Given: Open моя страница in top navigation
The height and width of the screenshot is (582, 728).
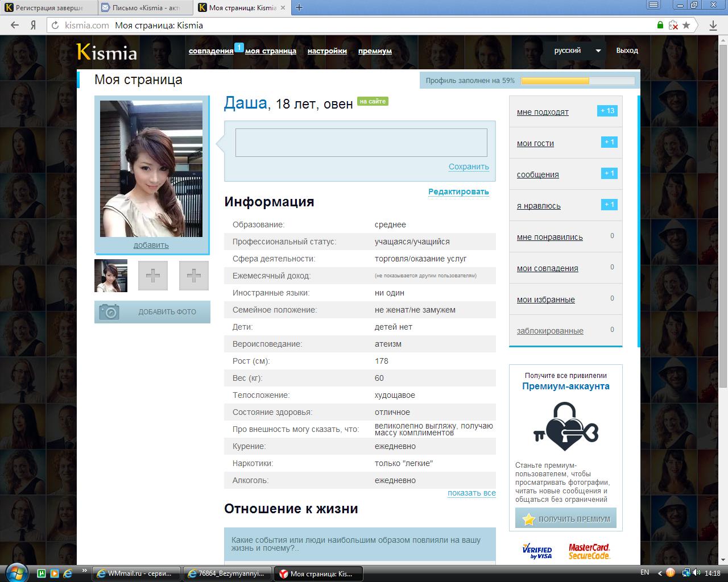Looking at the screenshot, I should click(271, 51).
